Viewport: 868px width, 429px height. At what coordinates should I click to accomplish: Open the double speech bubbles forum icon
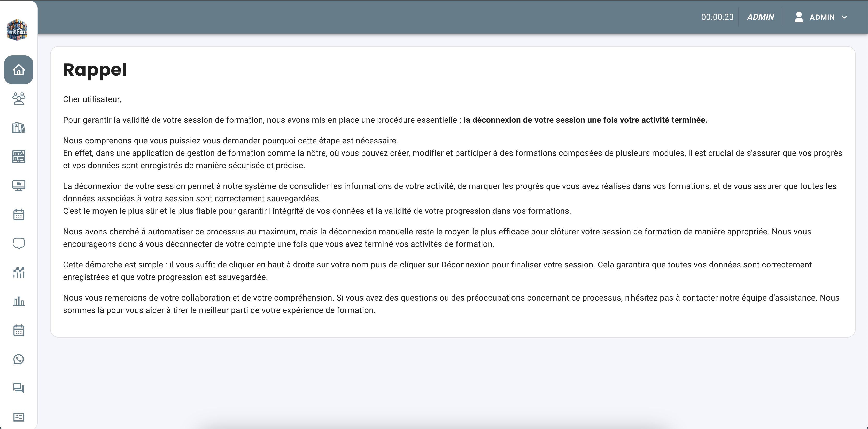click(x=19, y=388)
